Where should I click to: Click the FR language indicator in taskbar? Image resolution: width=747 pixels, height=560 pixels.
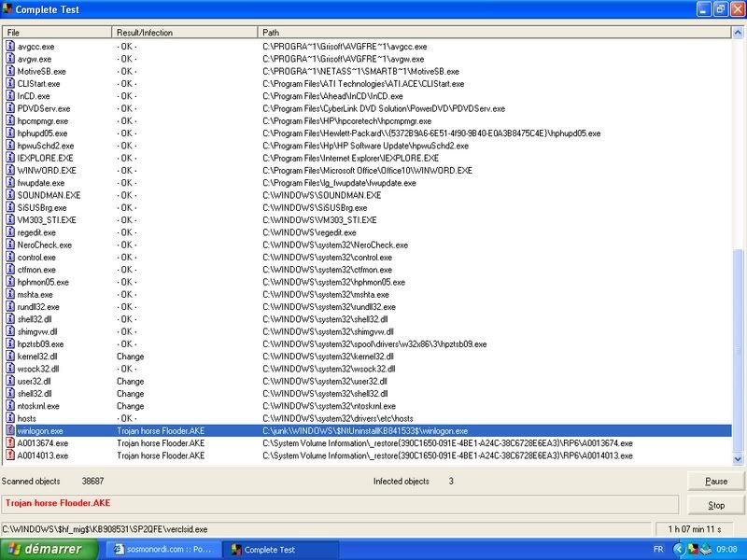pos(658,549)
